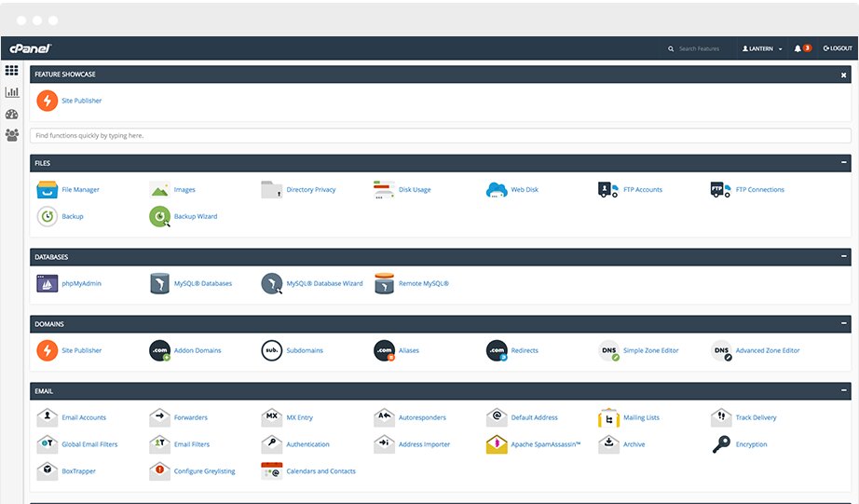Click the notifications bell icon
Image resolution: width=859 pixels, height=504 pixels.
point(798,48)
